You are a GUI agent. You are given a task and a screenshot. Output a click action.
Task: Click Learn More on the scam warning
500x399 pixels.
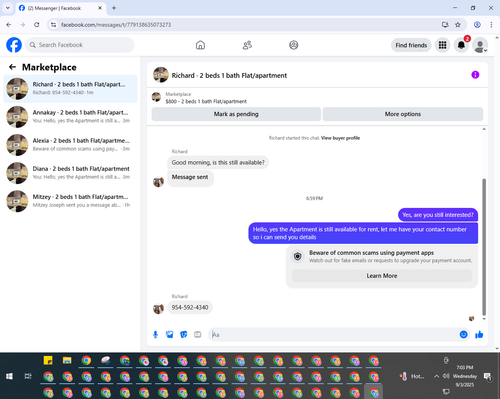click(382, 276)
